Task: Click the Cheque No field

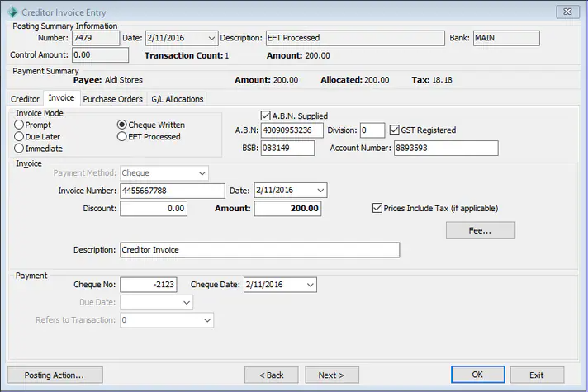Action: point(149,285)
